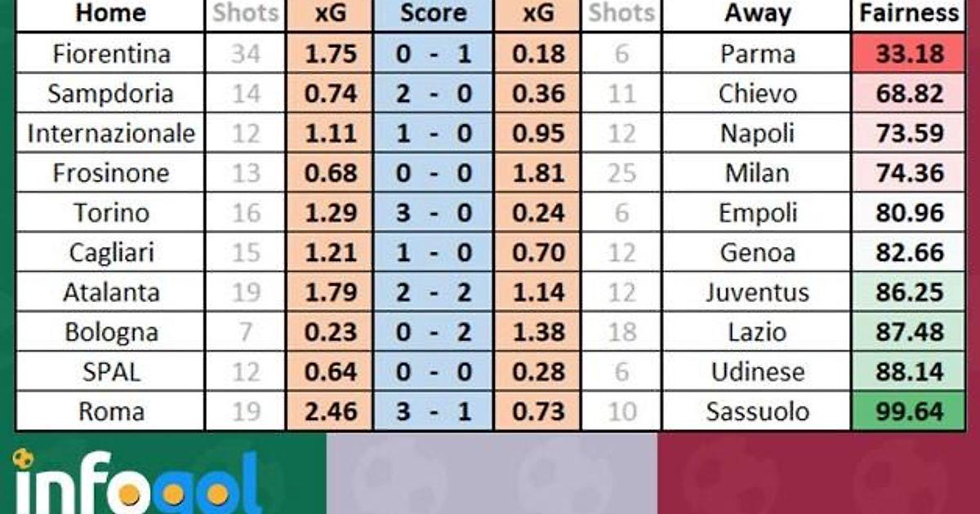Select the Fiorentina team cell
The image size is (980, 514).
[111, 54]
